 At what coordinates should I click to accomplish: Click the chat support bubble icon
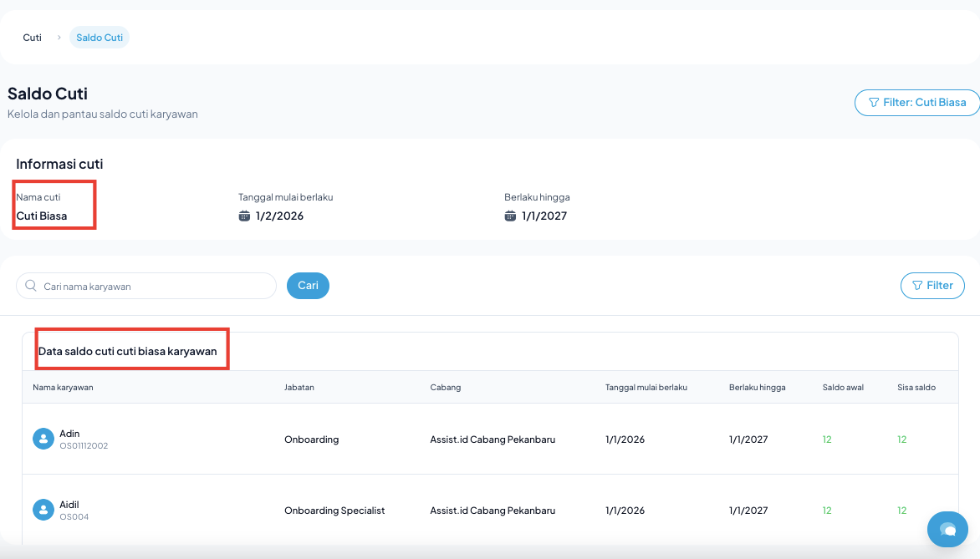[x=947, y=529]
